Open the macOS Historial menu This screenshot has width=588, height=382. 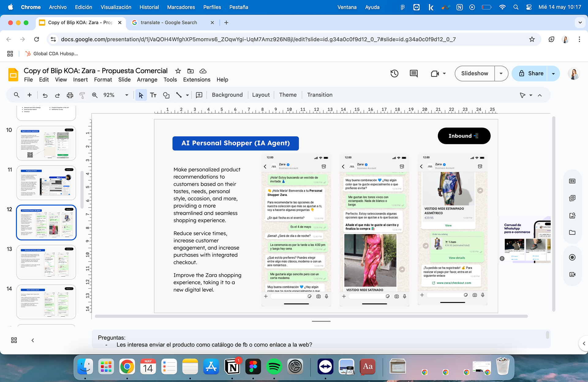pyautogui.click(x=149, y=7)
